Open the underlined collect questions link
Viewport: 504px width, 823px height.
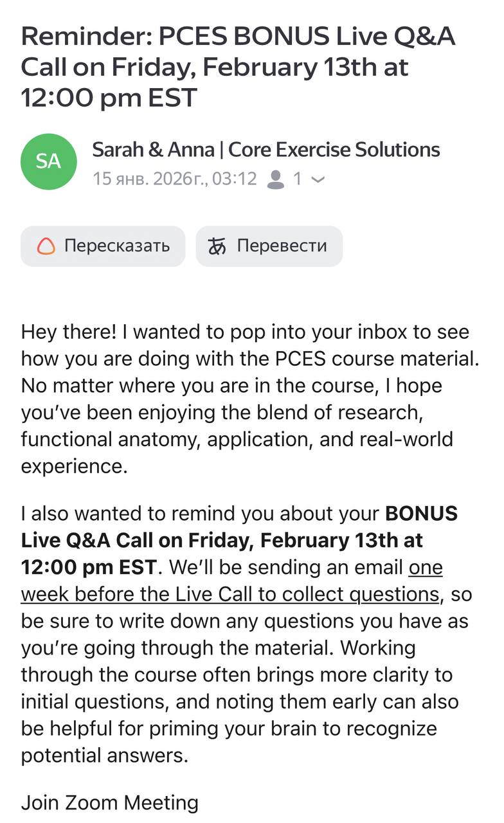(230, 593)
